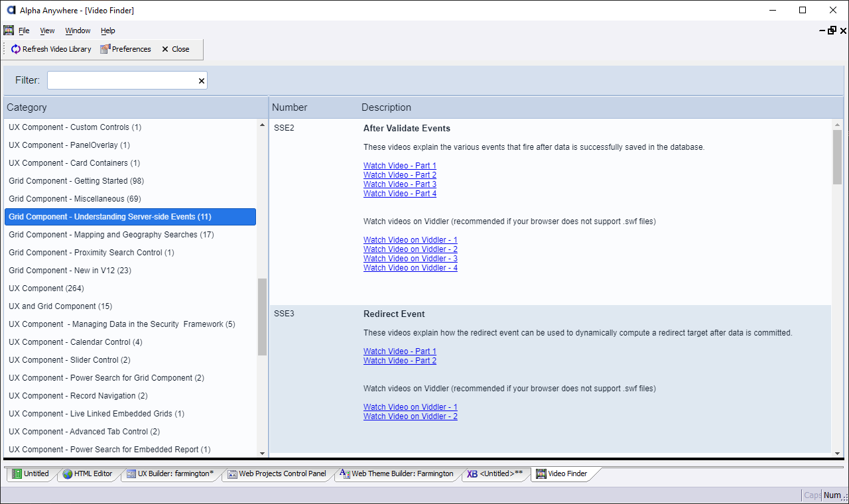Click the toolbar Close button
Viewport: 849px width, 504px height.
175,49
